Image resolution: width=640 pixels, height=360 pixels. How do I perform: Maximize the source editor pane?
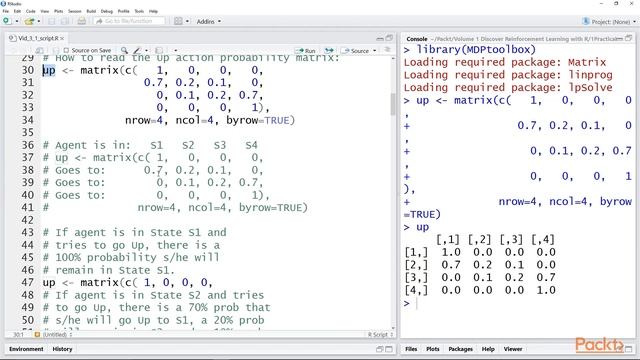point(389,38)
